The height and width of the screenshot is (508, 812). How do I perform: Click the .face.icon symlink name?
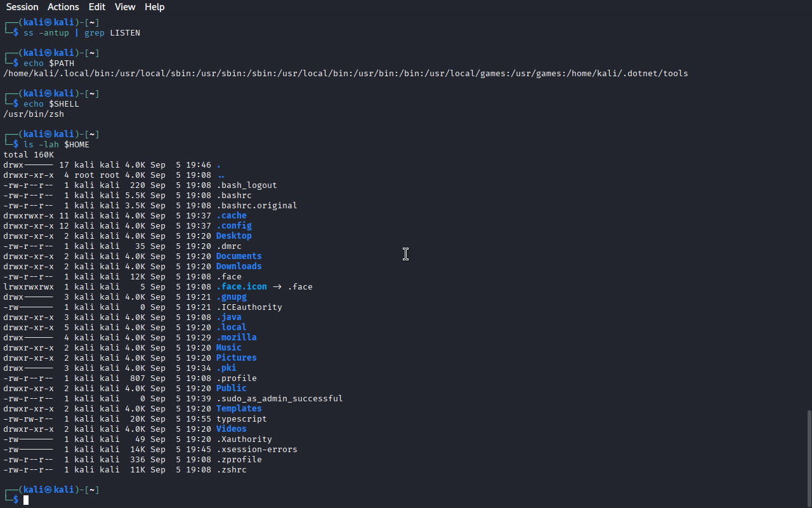242,286
